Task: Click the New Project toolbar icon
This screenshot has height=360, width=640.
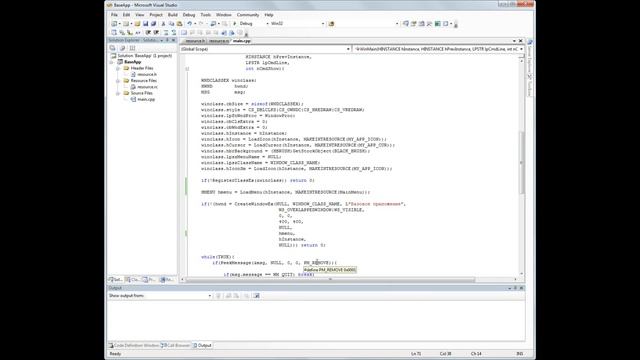Action: (x=114, y=24)
